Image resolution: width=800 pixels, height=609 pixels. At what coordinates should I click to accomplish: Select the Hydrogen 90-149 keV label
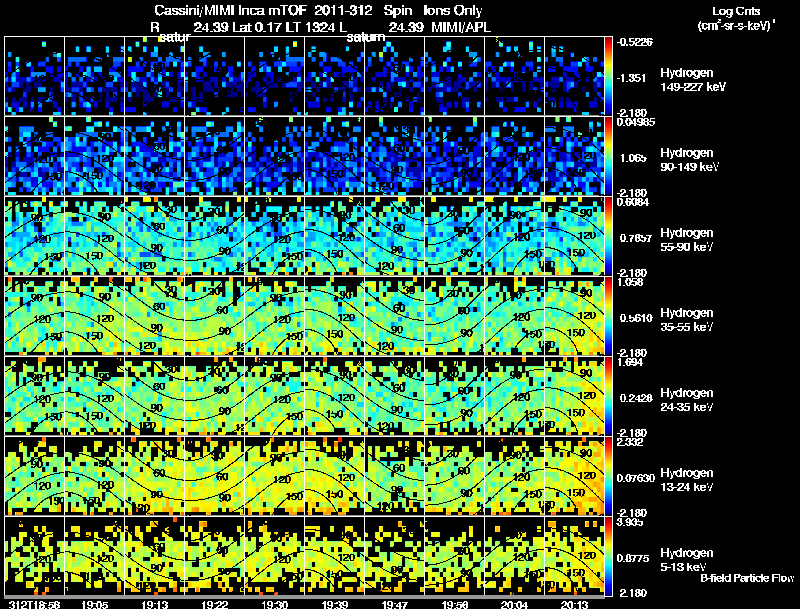(x=689, y=160)
